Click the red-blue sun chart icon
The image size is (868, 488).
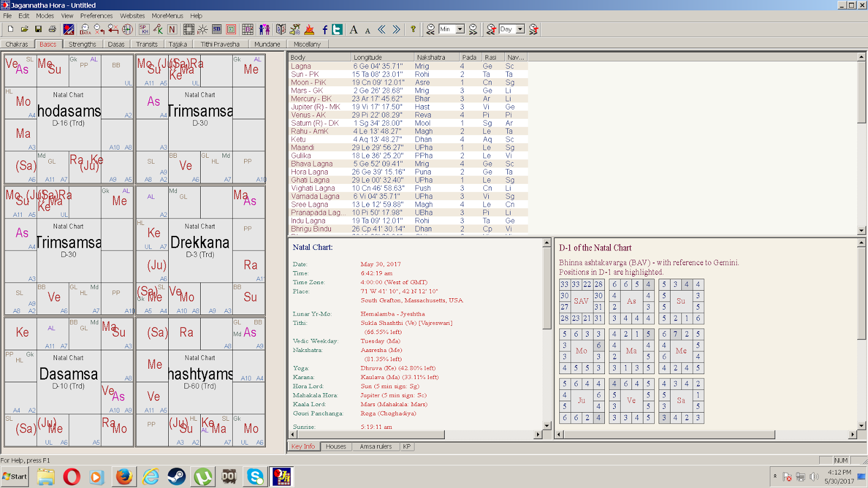tap(69, 29)
